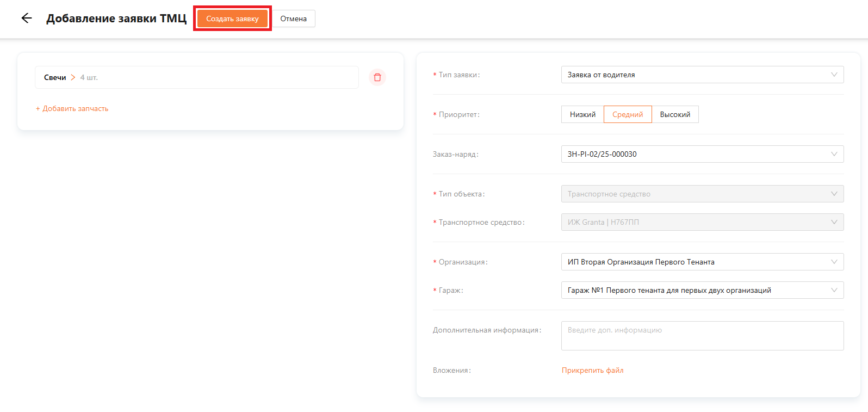Click the back arrow icon
Viewport: 868px width, 412px height.
[x=27, y=19]
